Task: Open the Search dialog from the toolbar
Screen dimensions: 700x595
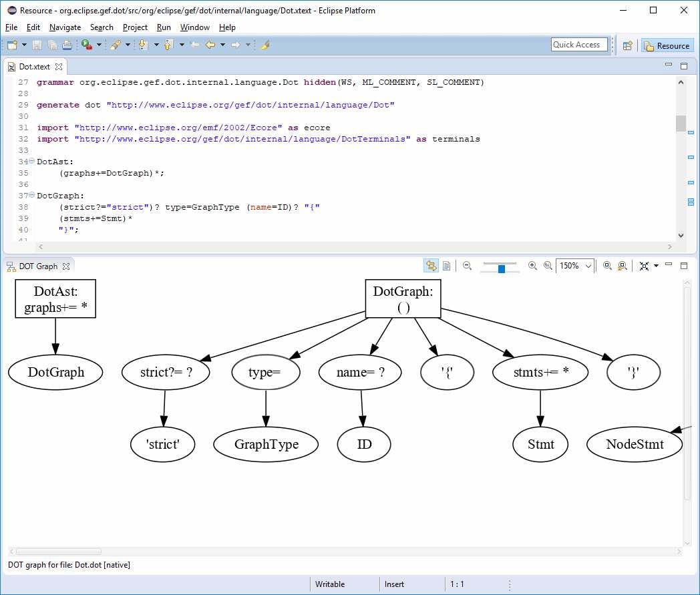Action: click(114, 45)
